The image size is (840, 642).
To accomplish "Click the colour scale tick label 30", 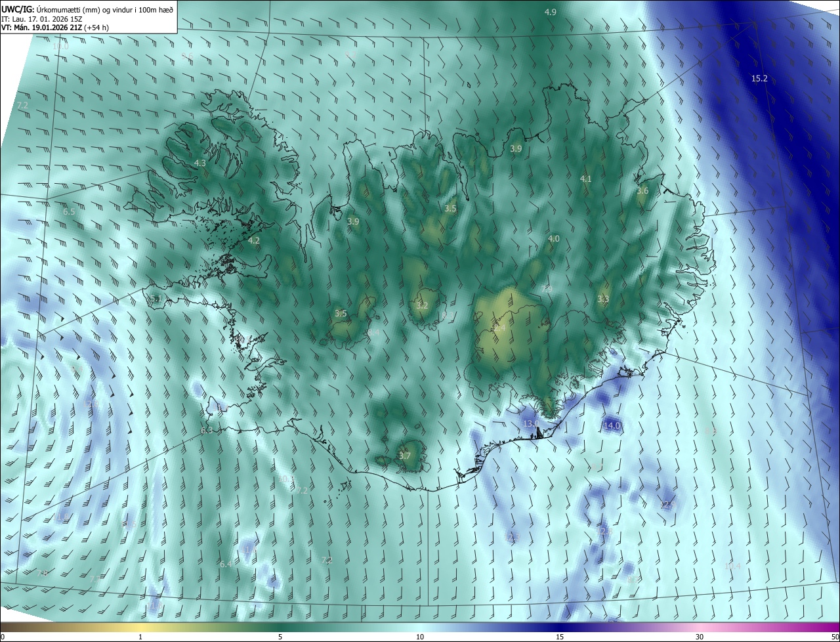I will coord(700,637).
